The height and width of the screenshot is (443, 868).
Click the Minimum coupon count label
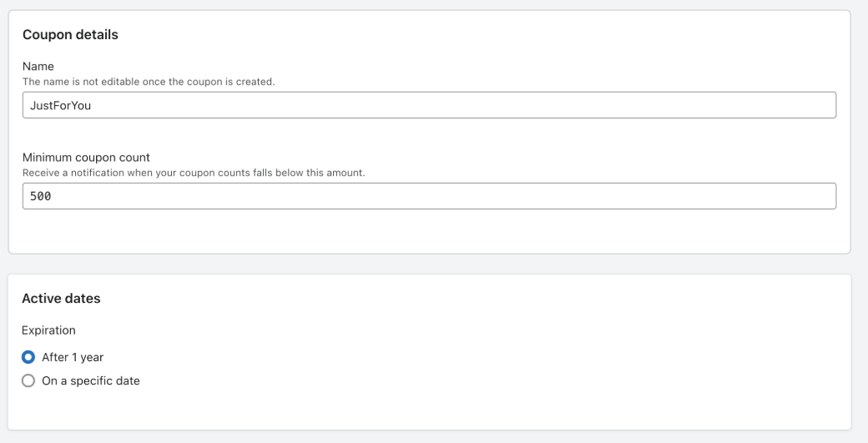point(86,157)
